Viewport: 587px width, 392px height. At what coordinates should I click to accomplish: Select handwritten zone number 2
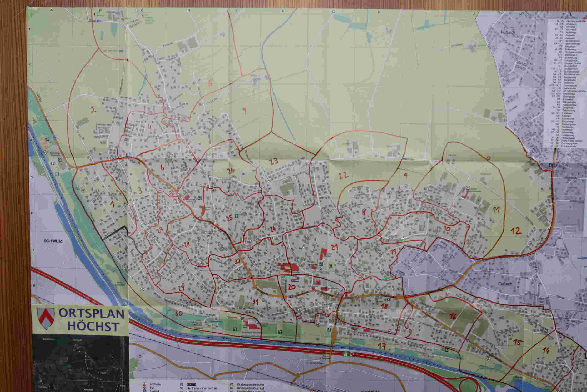coord(93,110)
